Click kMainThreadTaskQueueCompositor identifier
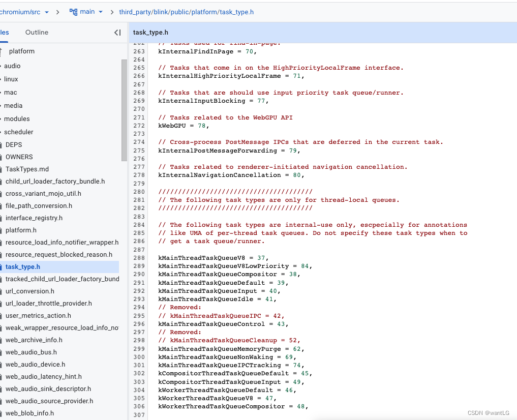 click(x=217, y=274)
